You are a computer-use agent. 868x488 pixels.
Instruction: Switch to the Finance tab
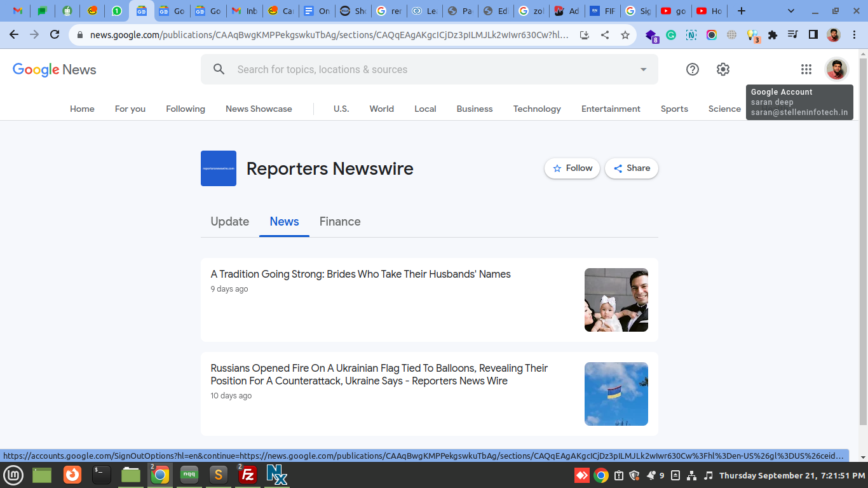(340, 221)
